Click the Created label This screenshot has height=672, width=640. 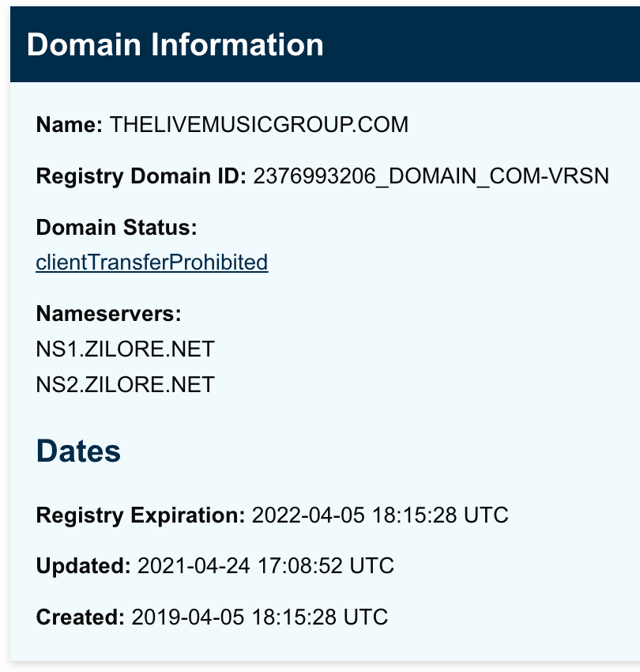click(x=81, y=617)
